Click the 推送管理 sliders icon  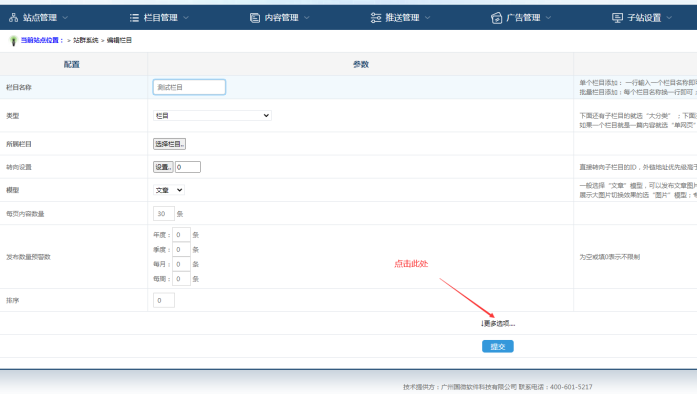click(376, 18)
